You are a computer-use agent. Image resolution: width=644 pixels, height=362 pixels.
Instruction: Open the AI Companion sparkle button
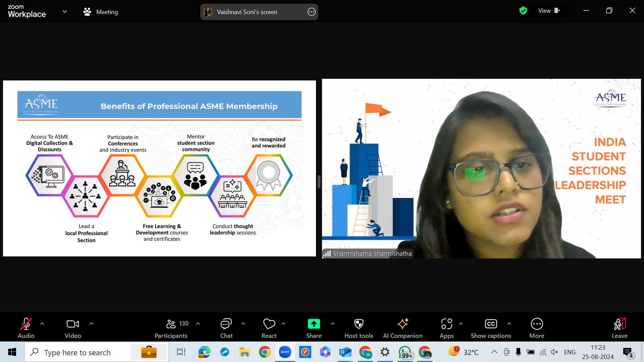coord(403,328)
